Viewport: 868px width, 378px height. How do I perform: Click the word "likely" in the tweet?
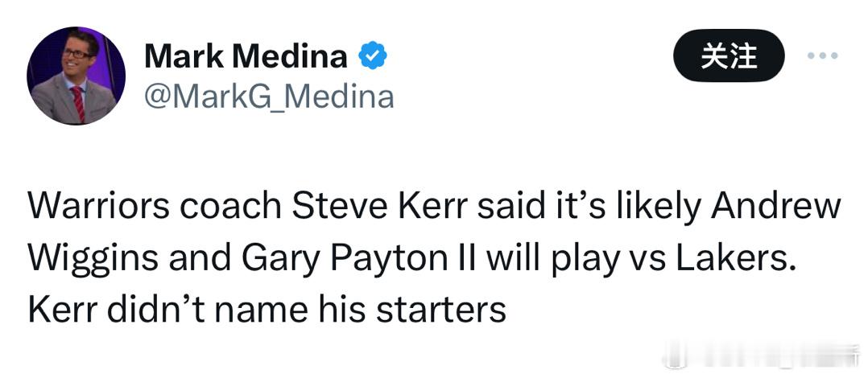point(658,207)
